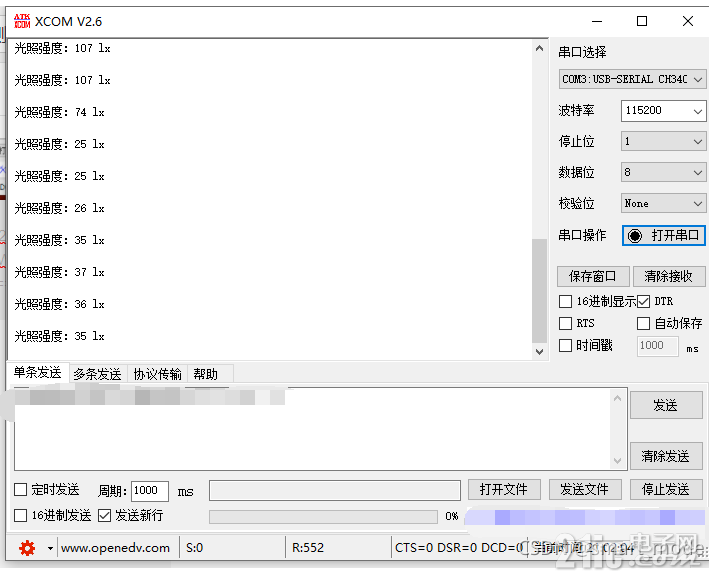The image size is (709, 576).
Task: Enable the 16进制发送 checkbox
Action: [20, 515]
